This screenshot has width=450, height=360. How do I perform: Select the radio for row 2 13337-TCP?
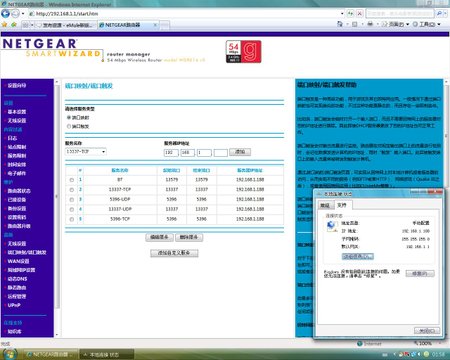tap(72, 190)
